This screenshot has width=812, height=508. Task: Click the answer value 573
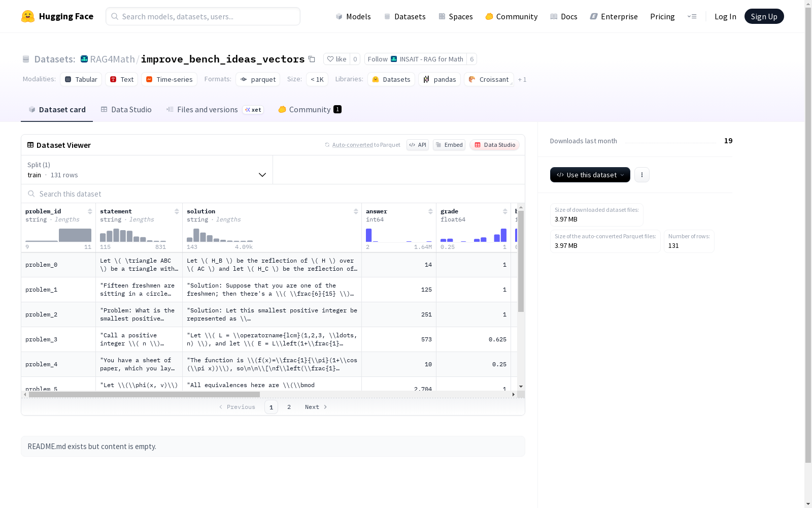click(x=426, y=339)
